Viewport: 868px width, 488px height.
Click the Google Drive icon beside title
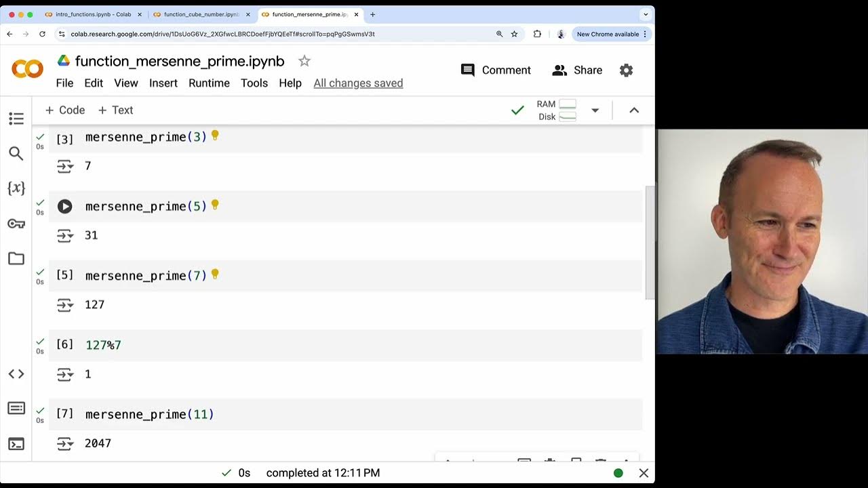point(63,61)
